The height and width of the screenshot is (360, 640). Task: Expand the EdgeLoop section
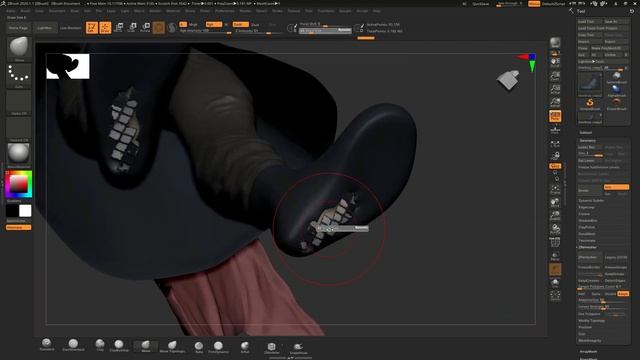[587, 207]
